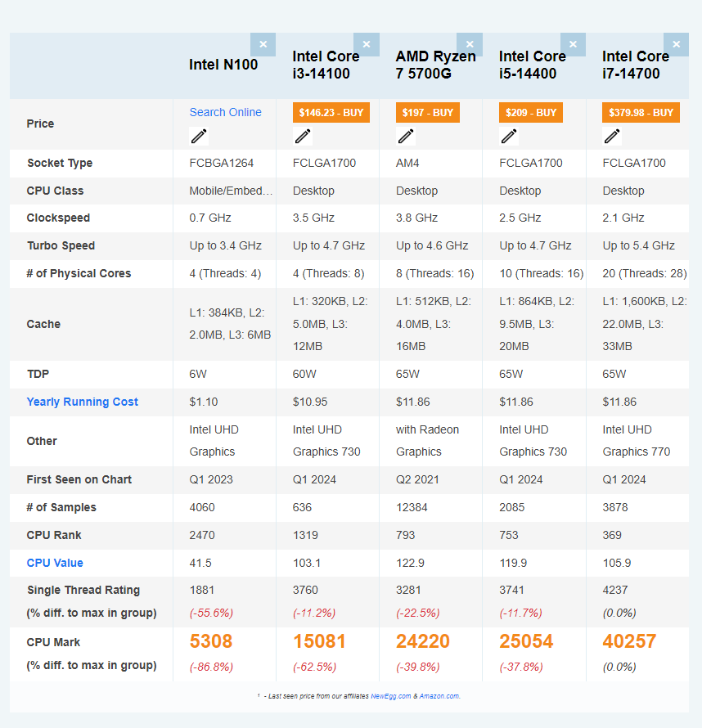Click single thread rating 1881
This screenshot has height=728, width=702.
201,590
